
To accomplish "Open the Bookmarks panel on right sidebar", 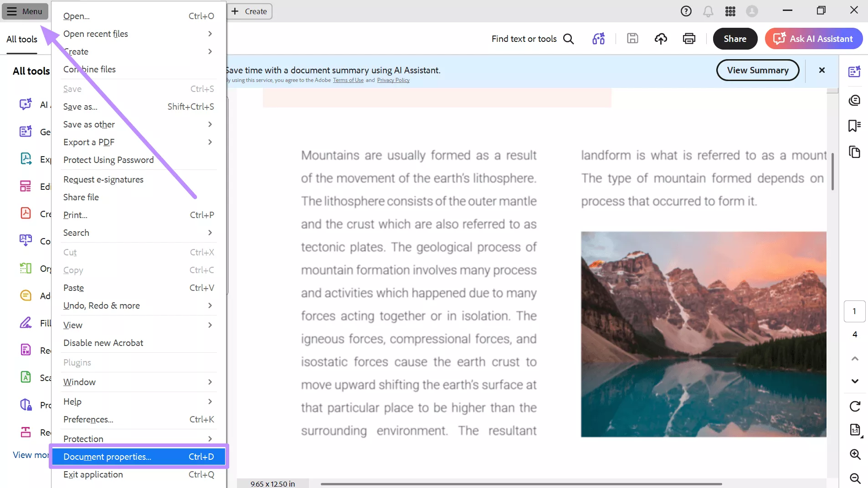I will coord(855,126).
